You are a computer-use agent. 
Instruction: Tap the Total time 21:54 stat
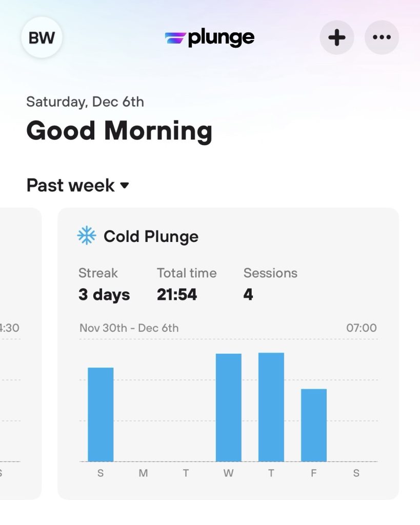tap(186, 285)
